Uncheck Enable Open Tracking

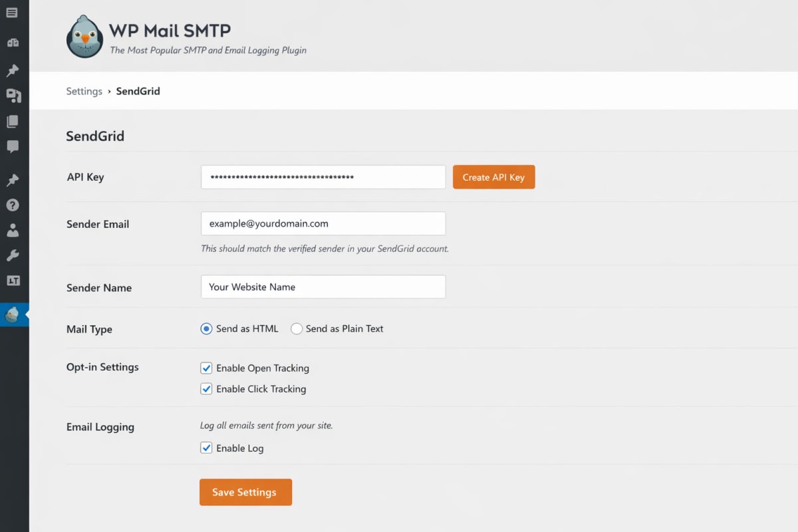click(206, 368)
